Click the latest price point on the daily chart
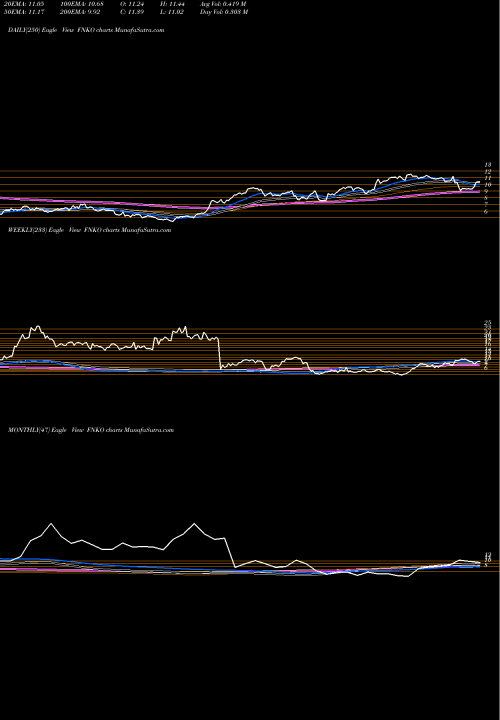 479,182
